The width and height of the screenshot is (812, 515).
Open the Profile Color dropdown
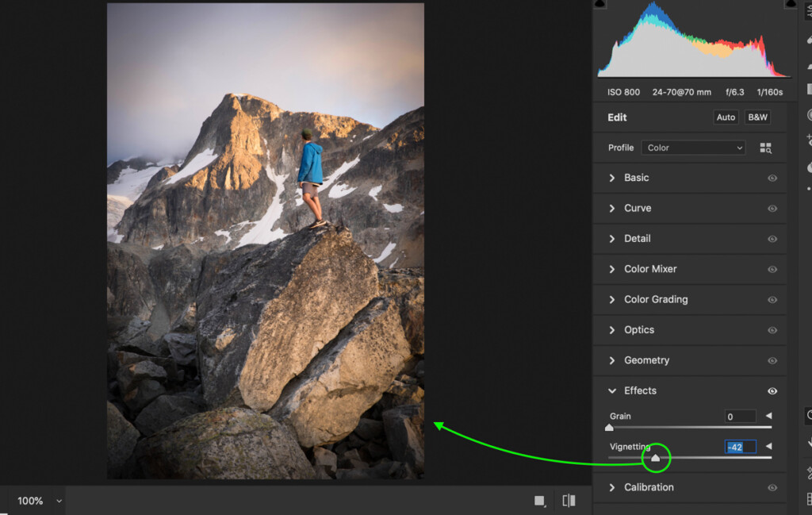[693, 148]
